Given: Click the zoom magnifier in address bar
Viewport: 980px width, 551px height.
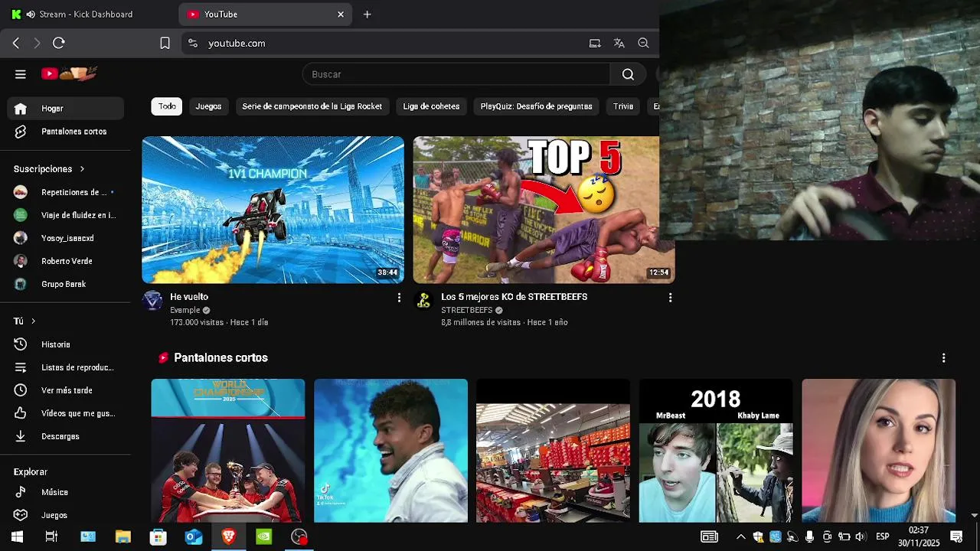Looking at the screenshot, I should point(644,44).
